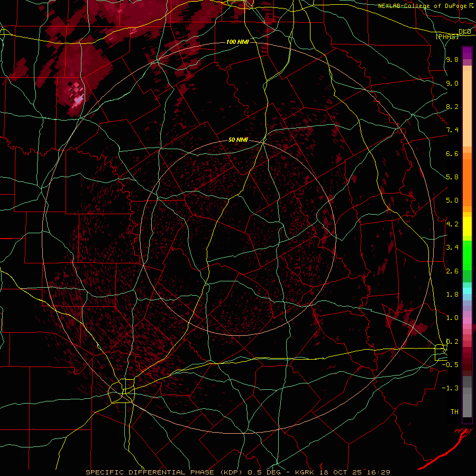Screen dimensions: 476x476
Task: Click the 4.2 scale label
Action: tap(452, 224)
